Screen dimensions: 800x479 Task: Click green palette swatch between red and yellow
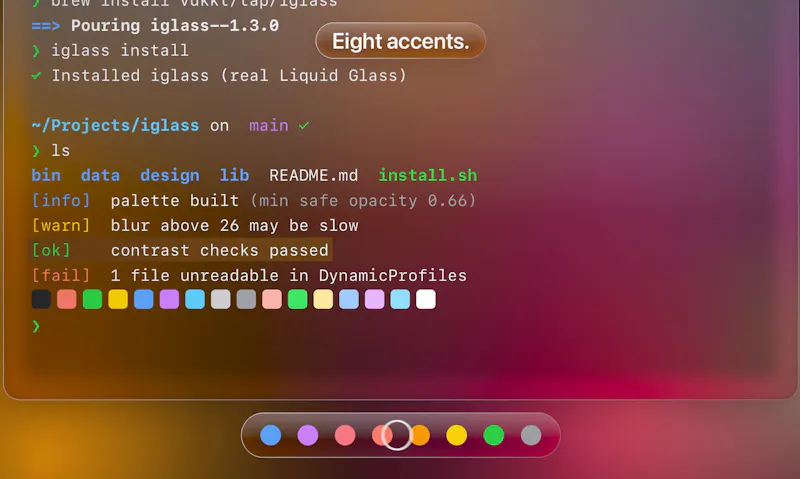tap(92, 299)
